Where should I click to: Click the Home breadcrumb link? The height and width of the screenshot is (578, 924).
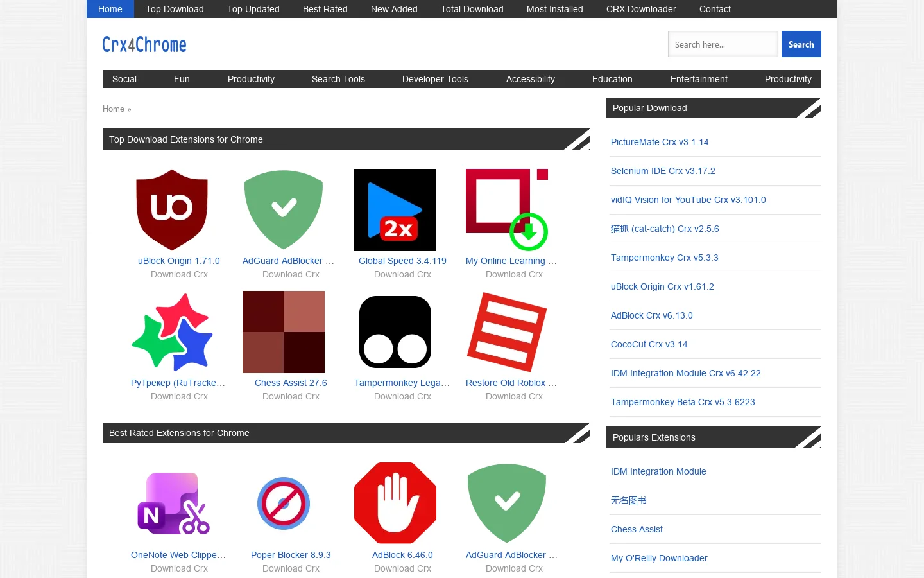(114, 109)
